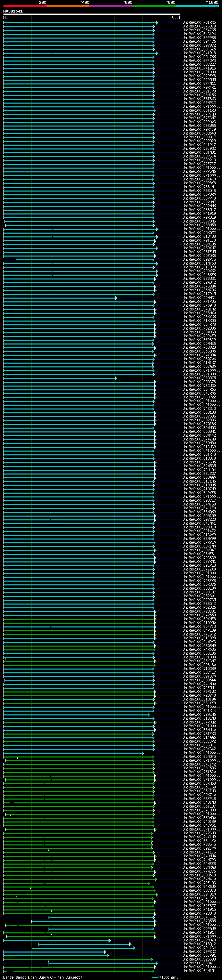222x980 pixels.
Task: Select hit UniRef100_C7YKN1
Action: [199, 561]
